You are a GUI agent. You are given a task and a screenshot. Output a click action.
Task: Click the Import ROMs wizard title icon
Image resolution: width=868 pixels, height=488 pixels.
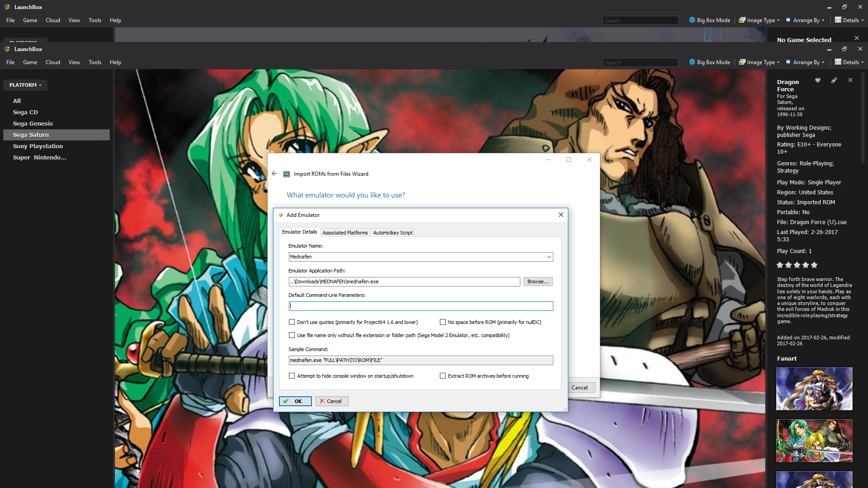pos(287,174)
